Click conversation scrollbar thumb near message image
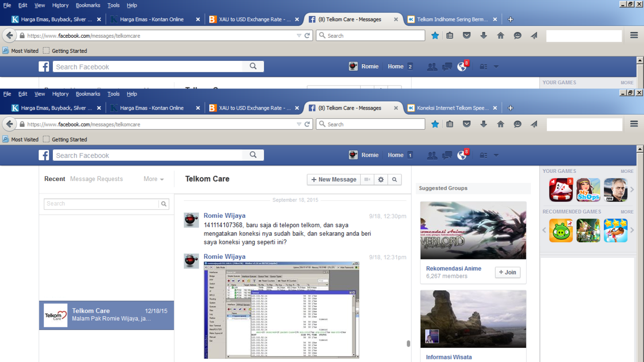This screenshot has height=362, width=644. pyautogui.click(x=408, y=344)
